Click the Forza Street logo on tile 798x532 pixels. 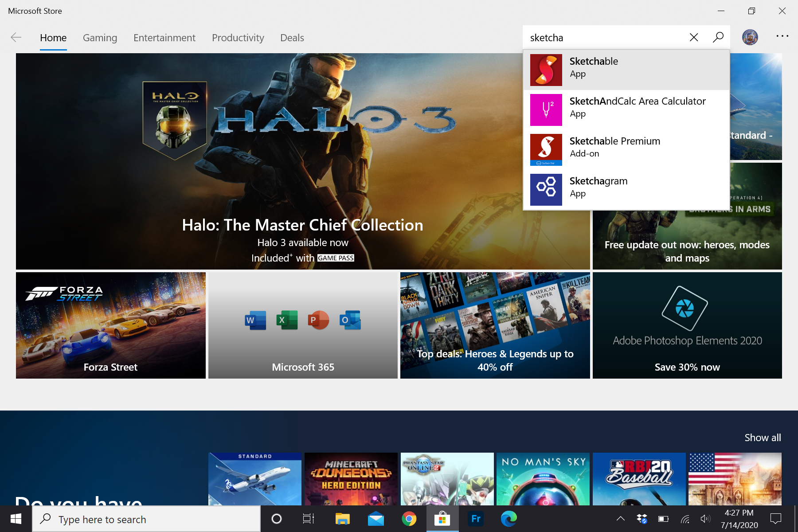[x=65, y=293]
